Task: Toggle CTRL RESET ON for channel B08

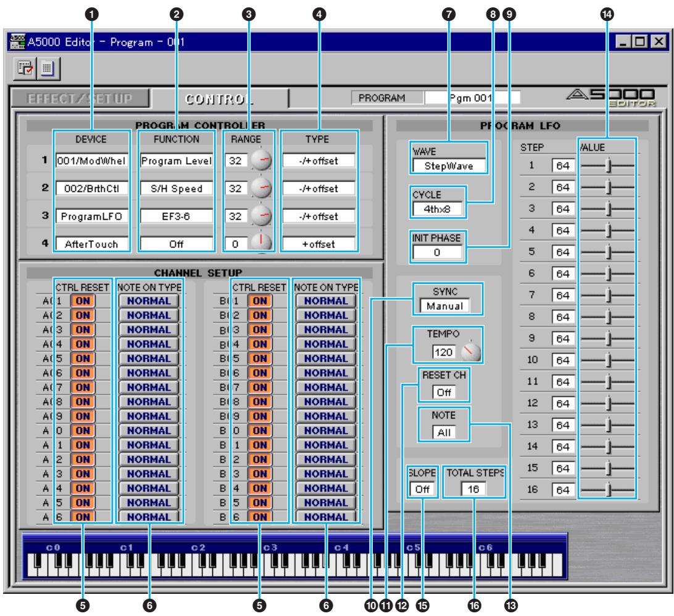Action: (260, 402)
